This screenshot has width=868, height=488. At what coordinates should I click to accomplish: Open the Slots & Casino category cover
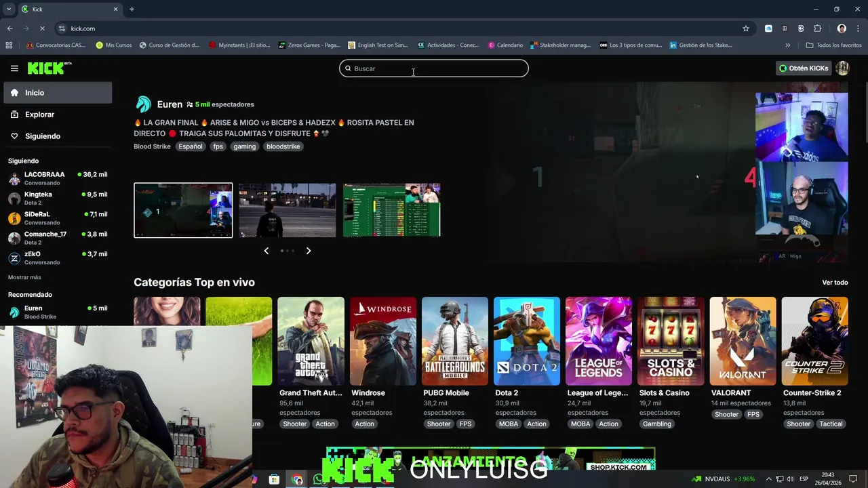tap(671, 341)
